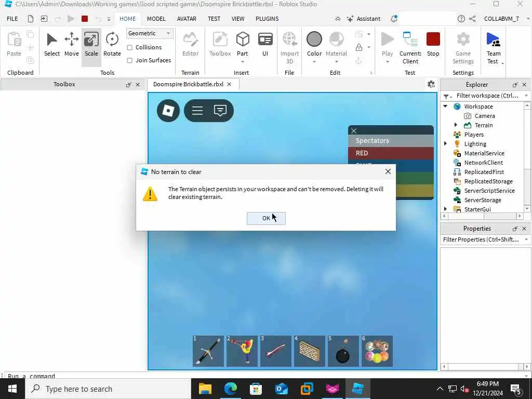The image size is (532, 399).
Task: Open the Geometric mode dropdown
Action: [x=150, y=33]
